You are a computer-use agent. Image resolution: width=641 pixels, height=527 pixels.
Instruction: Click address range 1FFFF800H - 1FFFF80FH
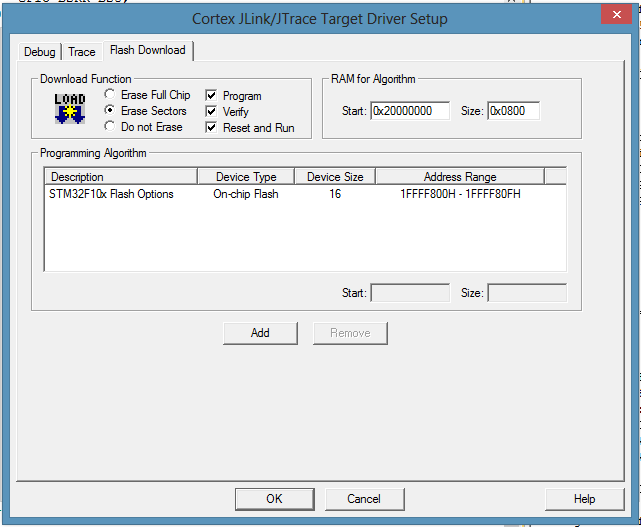point(460,194)
